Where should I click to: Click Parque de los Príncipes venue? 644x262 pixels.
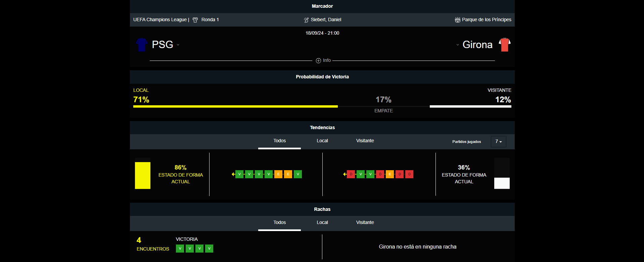(x=487, y=20)
